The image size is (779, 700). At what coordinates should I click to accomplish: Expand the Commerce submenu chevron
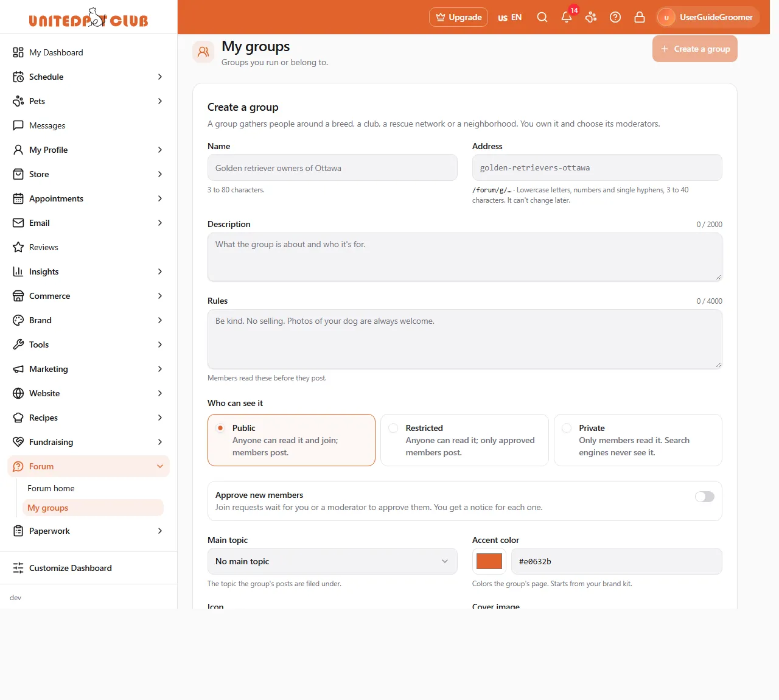160,296
